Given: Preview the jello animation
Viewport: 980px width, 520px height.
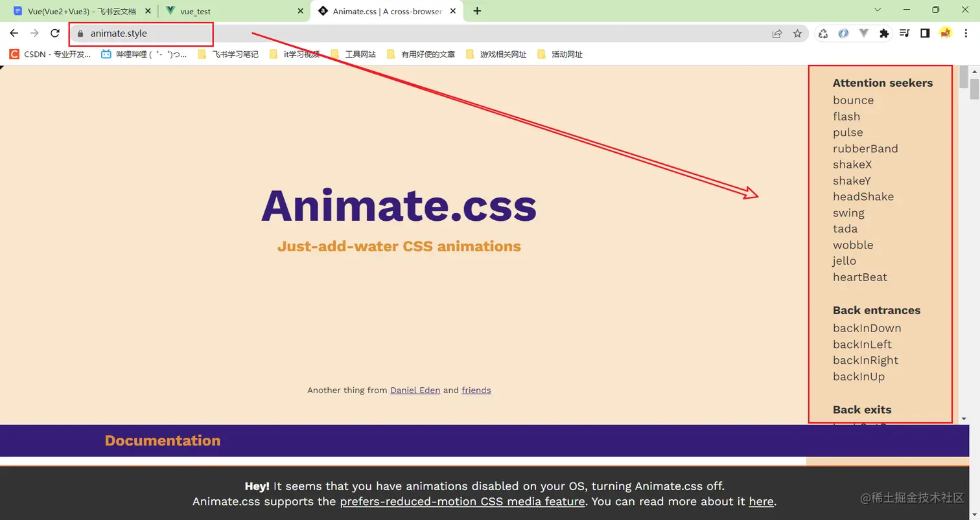Looking at the screenshot, I should click(x=845, y=260).
